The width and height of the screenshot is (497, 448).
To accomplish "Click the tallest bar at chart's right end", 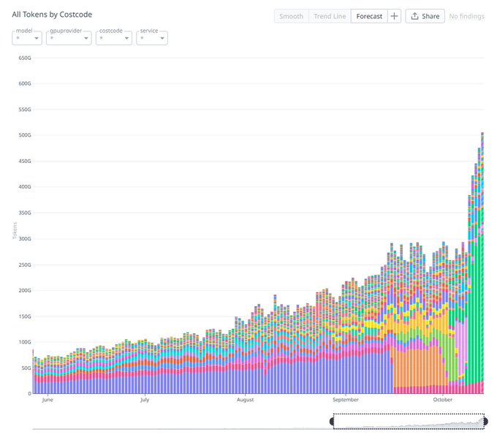I will tap(482, 263).
